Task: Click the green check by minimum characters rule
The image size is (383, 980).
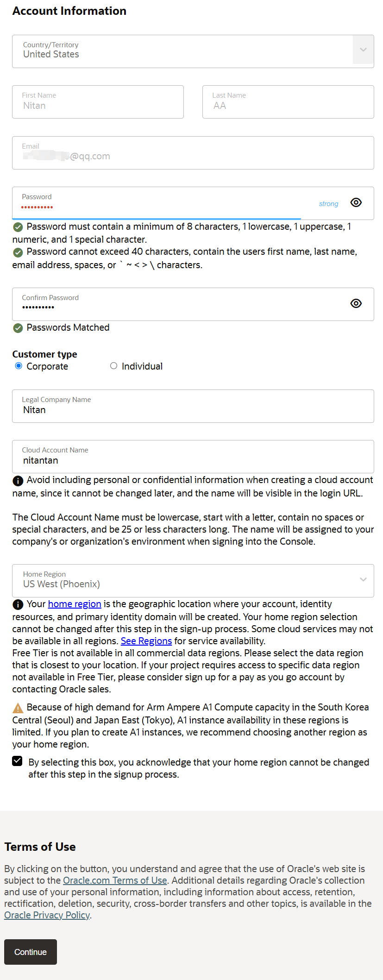Action: point(18,227)
